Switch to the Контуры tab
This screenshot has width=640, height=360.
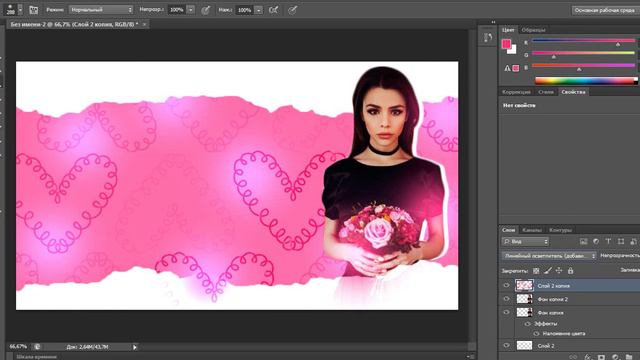click(x=560, y=230)
